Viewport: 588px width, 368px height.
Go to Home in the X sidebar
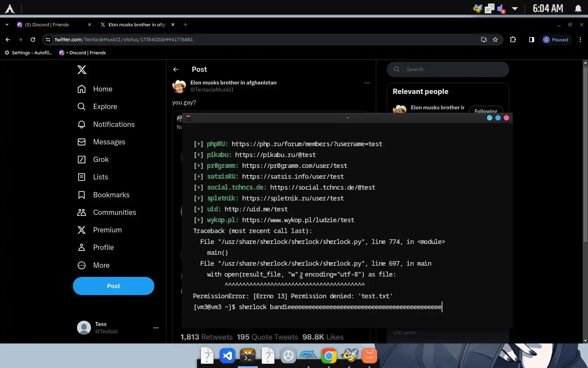pyautogui.click(x=95, y=89)
